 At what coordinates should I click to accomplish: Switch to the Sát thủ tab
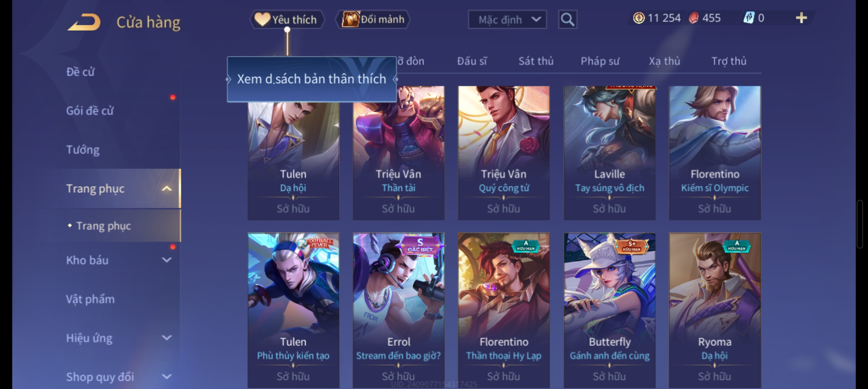tap(536, 61)
